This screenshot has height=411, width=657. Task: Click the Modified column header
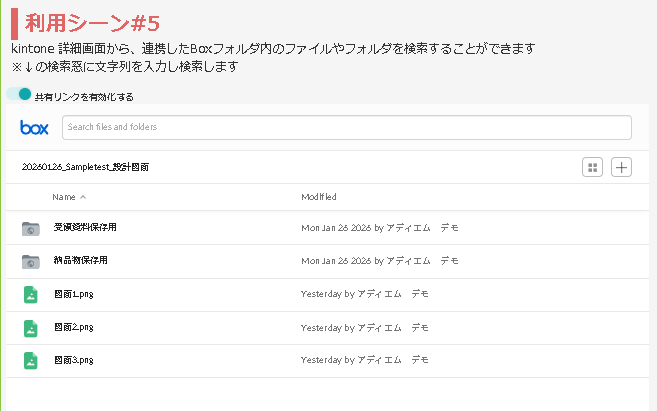click(319, 197)
